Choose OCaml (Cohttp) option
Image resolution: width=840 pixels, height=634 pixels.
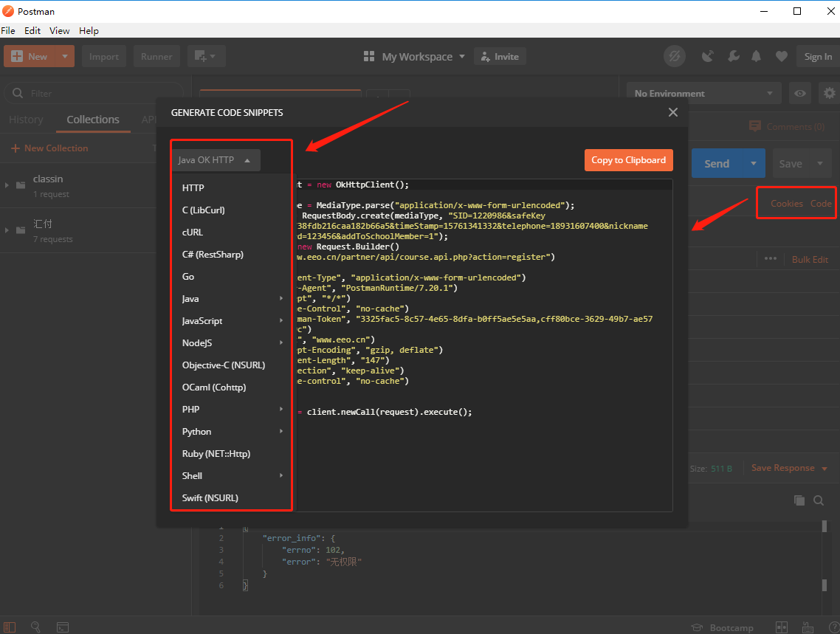[x=214, y=387]
